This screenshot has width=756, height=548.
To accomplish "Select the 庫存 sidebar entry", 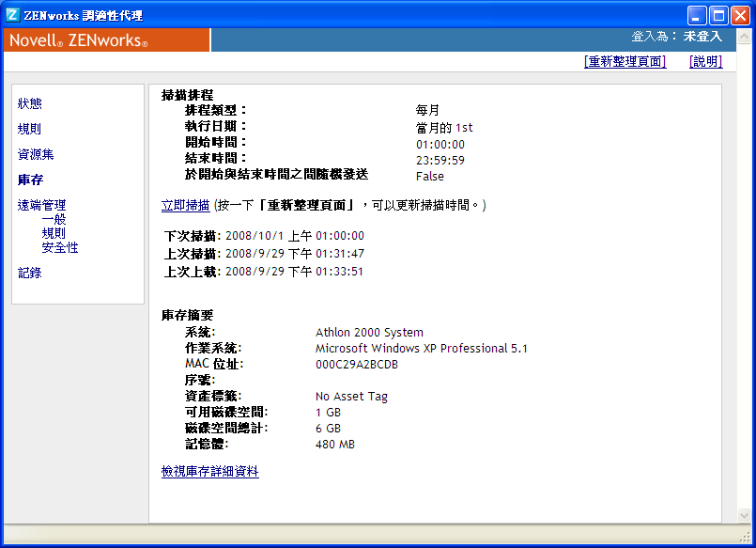I will click(x=29, y=180).
